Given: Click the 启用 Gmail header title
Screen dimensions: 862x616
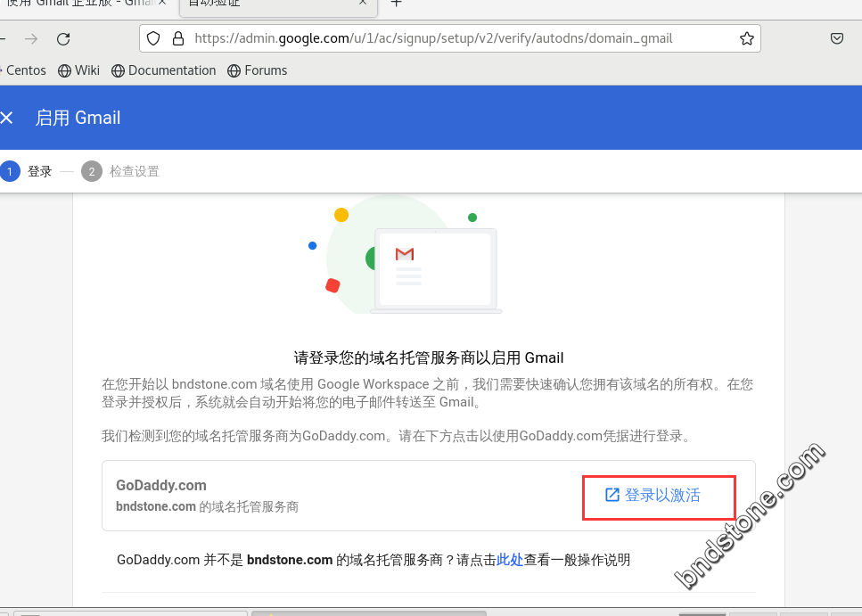Looking at the screenshot, I should [78, 118].
